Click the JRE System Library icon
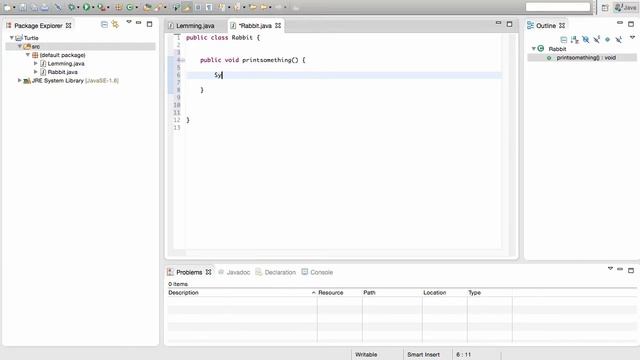Viewport: 640px width, 360px height. [27, 81]
